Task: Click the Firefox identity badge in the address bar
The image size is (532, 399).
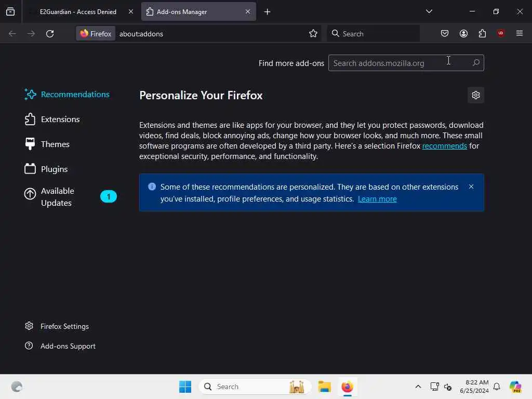Action: 96,34
